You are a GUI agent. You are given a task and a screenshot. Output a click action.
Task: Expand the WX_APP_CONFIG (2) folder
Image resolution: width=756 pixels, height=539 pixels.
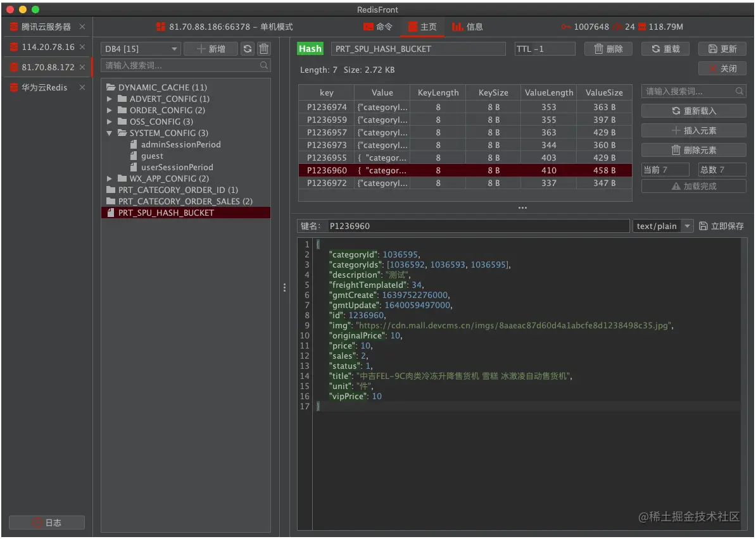point(110,178)
